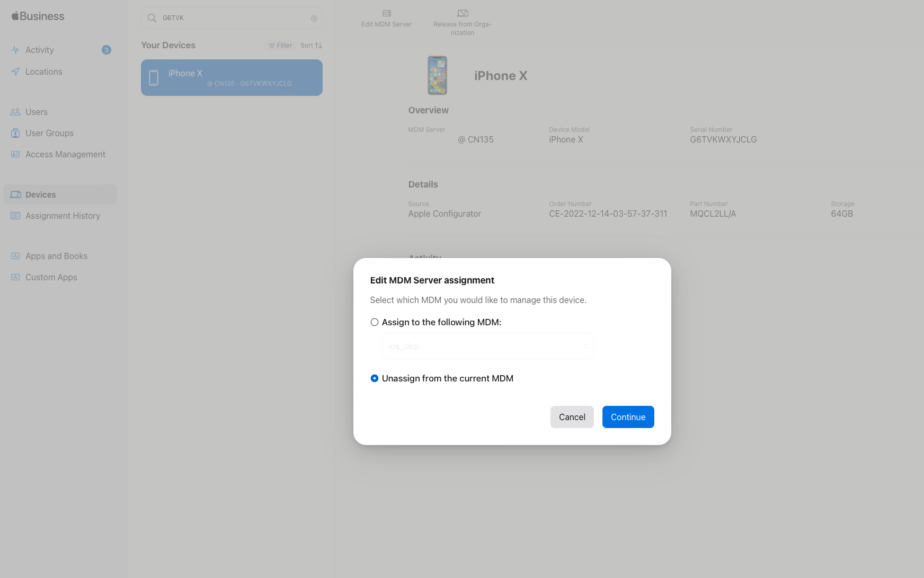Click the iPhone X device thumbnail image
Screen dimensions: 924x578
437,75
